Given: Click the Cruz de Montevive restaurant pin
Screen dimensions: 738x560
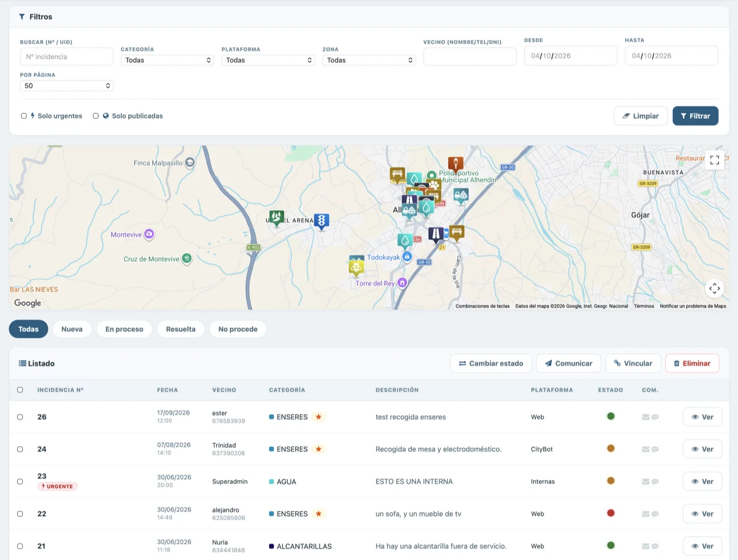Looking at the screenshot, I should click(186, 259).
